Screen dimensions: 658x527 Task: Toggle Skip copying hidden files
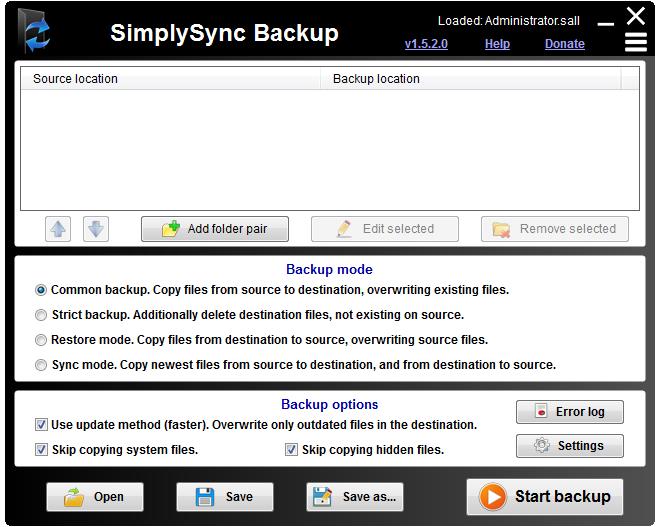(x=292, y=450)
